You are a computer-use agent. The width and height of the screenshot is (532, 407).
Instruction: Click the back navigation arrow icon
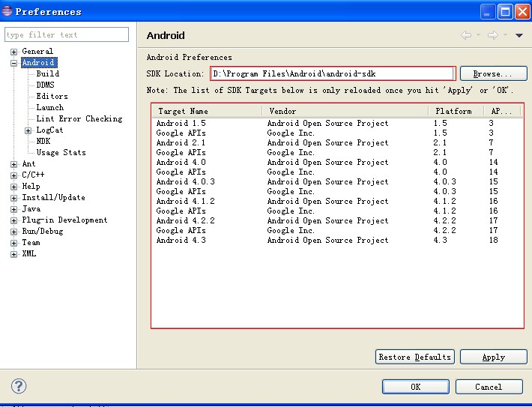tap(466, 35)
